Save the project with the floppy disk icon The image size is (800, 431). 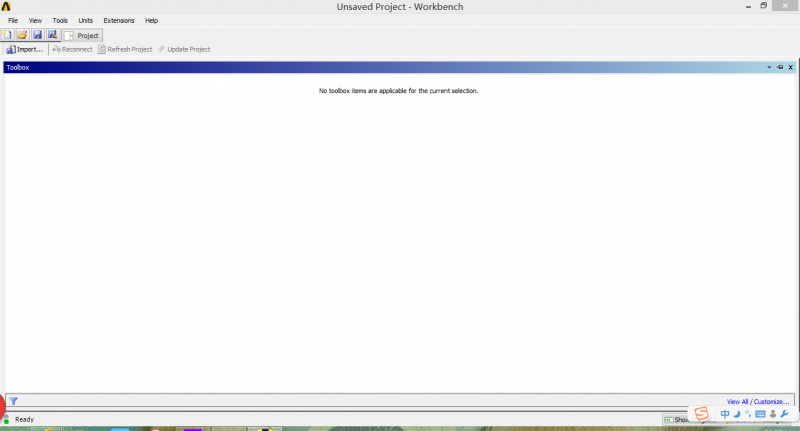[37, 35]
